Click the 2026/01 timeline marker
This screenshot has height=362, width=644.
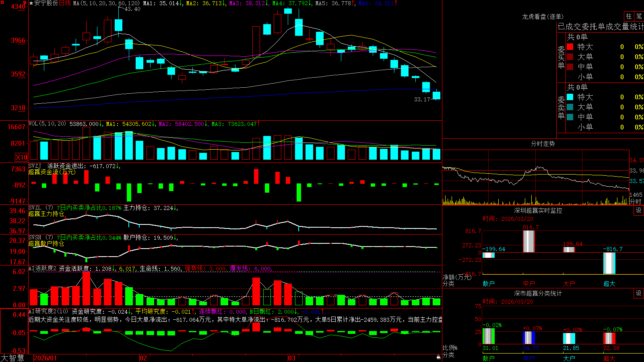pyautogui.click(x=45, y=358)
